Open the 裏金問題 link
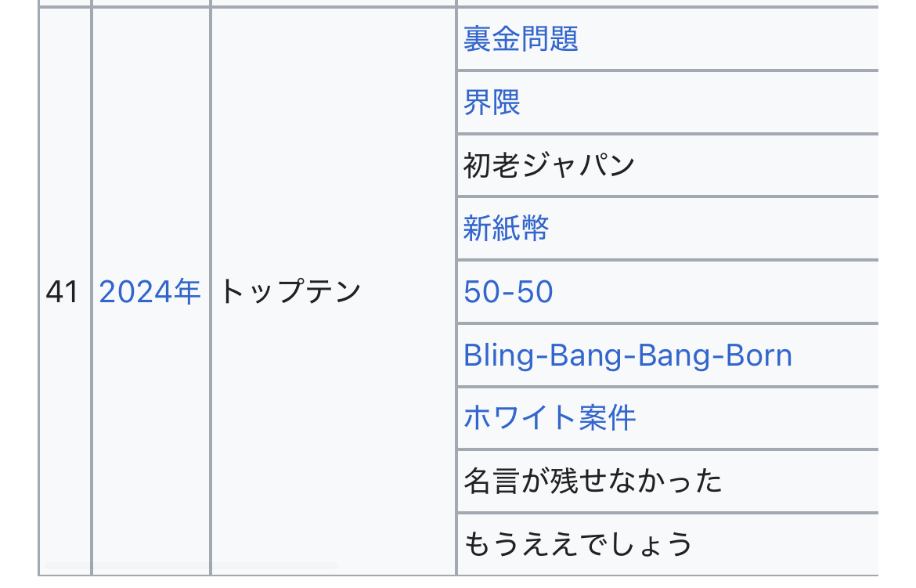The image size is (916, 588). (521, 39)
